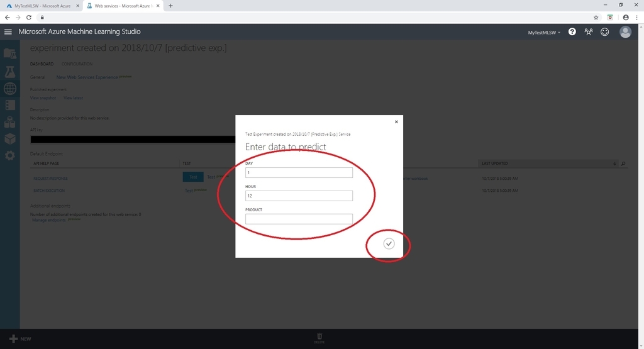Open the Projects sidebar icon
The width and height of the screenshot is (644, 349).
10,54
